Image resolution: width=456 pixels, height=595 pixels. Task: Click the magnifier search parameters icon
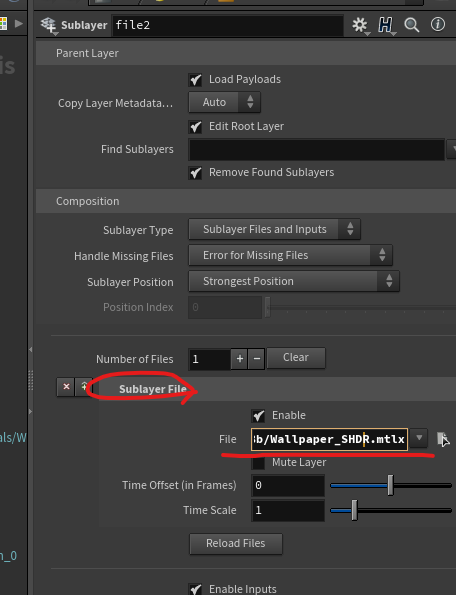point(412,25)
